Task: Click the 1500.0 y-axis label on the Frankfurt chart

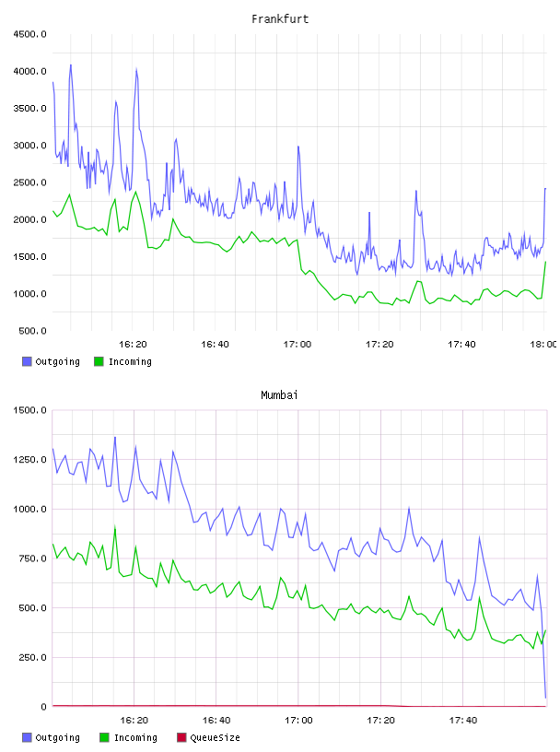Action: (29, 256)
